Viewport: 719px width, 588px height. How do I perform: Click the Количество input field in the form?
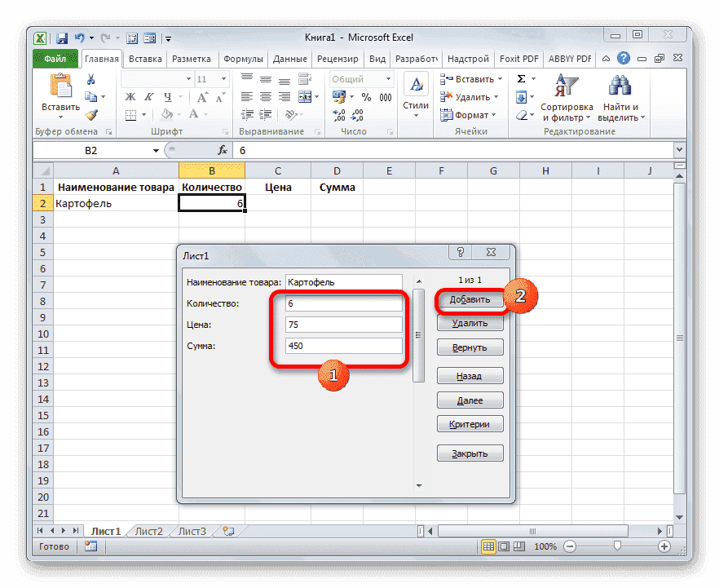[343, 303]
